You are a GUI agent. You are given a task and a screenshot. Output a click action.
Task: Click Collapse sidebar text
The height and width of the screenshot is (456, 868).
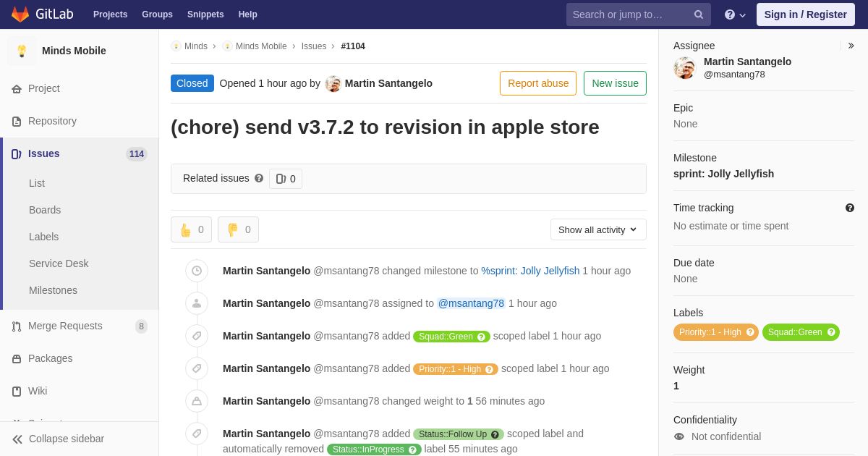[x=67, y=439]
